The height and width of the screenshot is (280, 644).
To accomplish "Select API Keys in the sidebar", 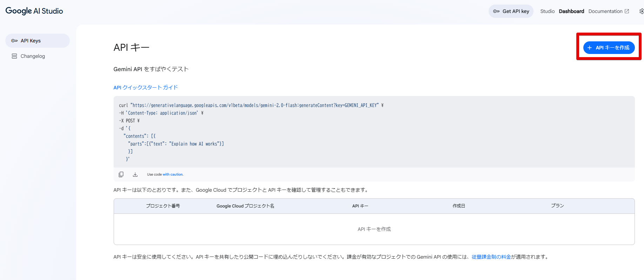I will 38,41.
